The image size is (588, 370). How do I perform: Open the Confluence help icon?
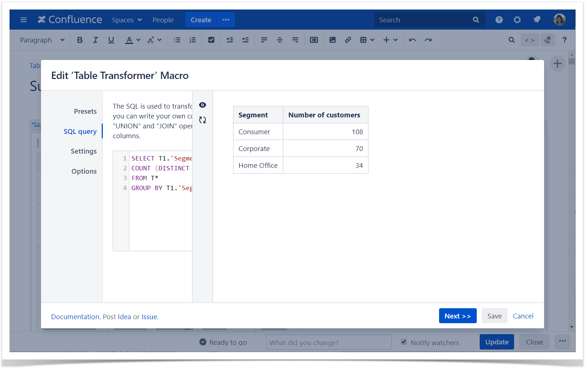[x=499, y=20]
